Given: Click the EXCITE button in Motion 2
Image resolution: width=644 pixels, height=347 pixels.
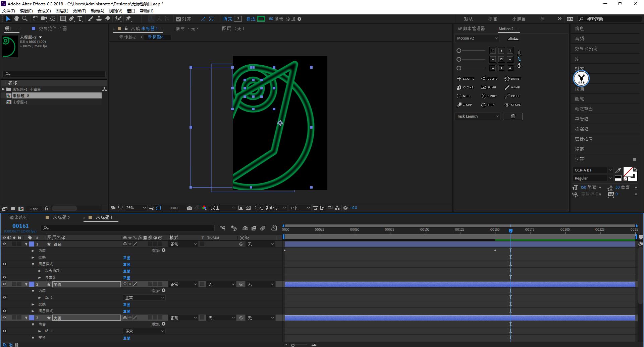Looking at the screenshot, I should (x=466, y=79).
